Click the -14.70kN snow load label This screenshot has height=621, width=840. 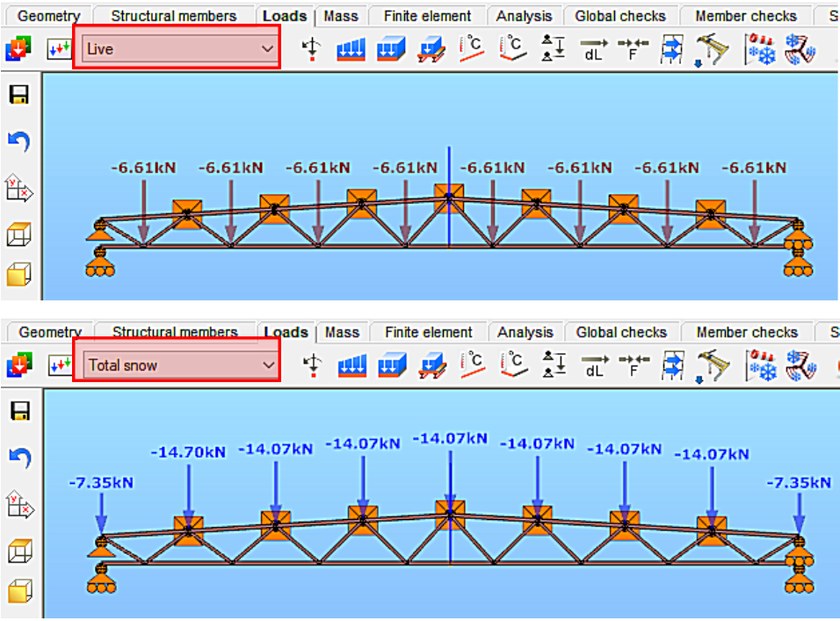pyautogui.click(x=188, y=452)
